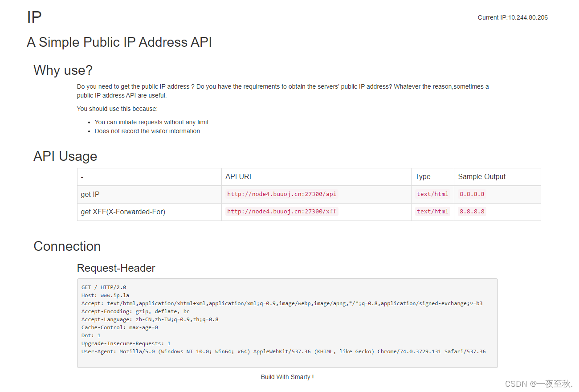Click the "Why use?" section heading
This screenshot has height=392, width=579.
(x=63, y=70)
